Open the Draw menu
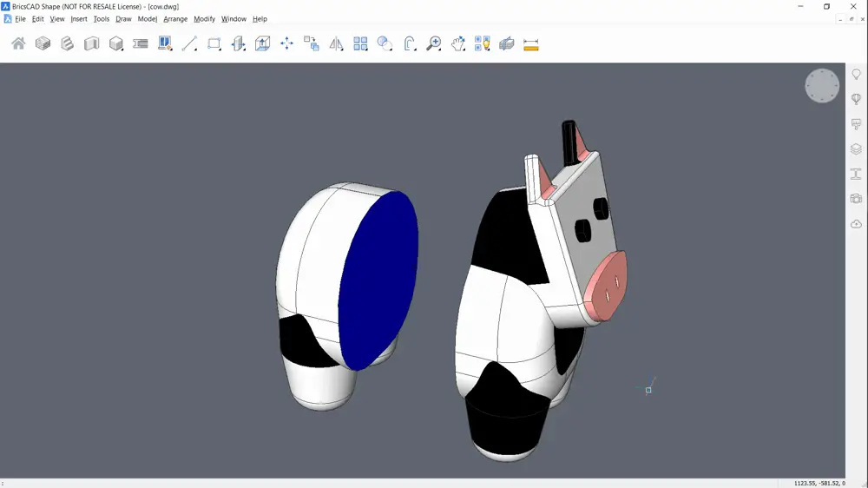The height and width of the screenshot is (488, 868). (x=123, y=19)
